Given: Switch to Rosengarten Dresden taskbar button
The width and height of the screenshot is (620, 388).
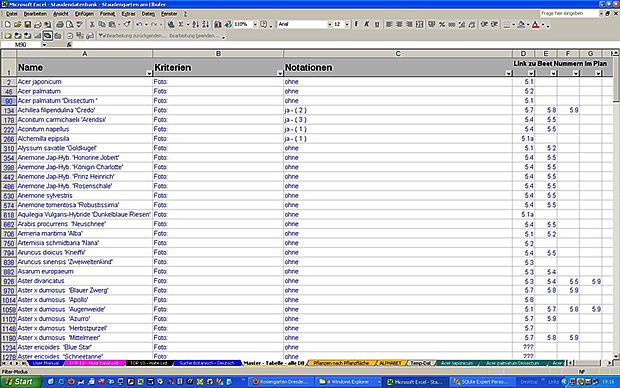Looking at the screenshot, I should (282, 382).
